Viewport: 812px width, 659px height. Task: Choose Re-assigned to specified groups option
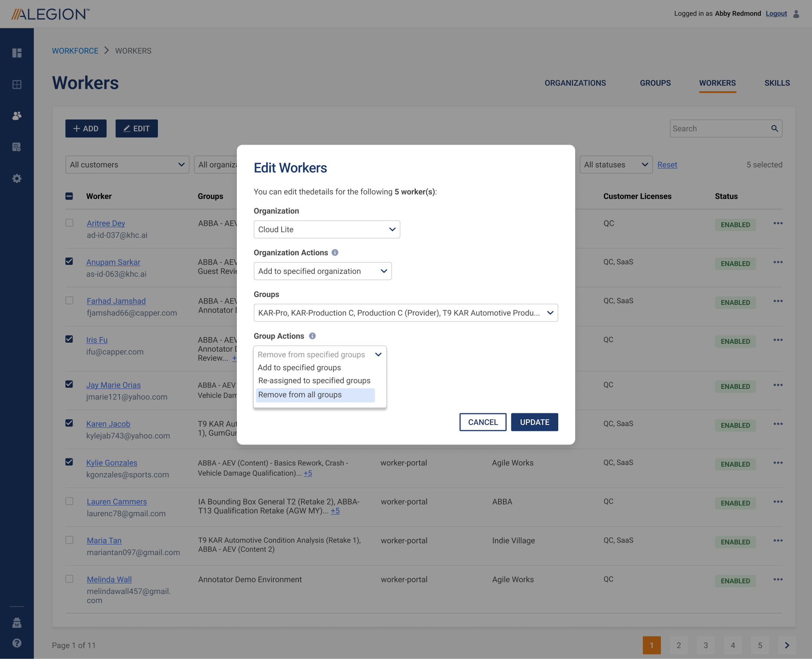[314, 380]
